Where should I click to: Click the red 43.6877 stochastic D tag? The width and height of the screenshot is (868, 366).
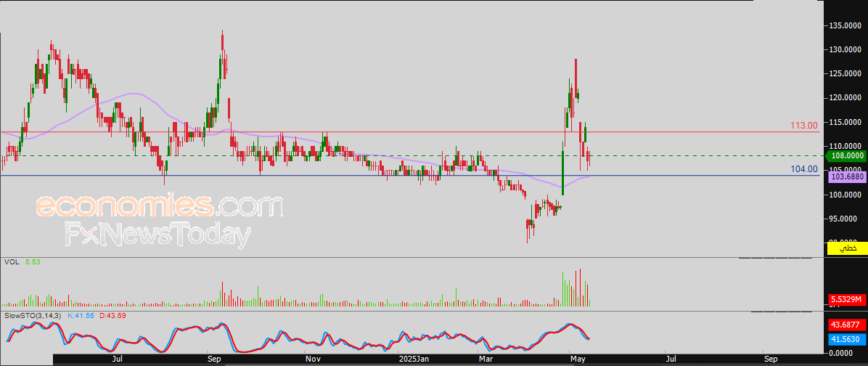pyautogui.click(x=846, y=324)
